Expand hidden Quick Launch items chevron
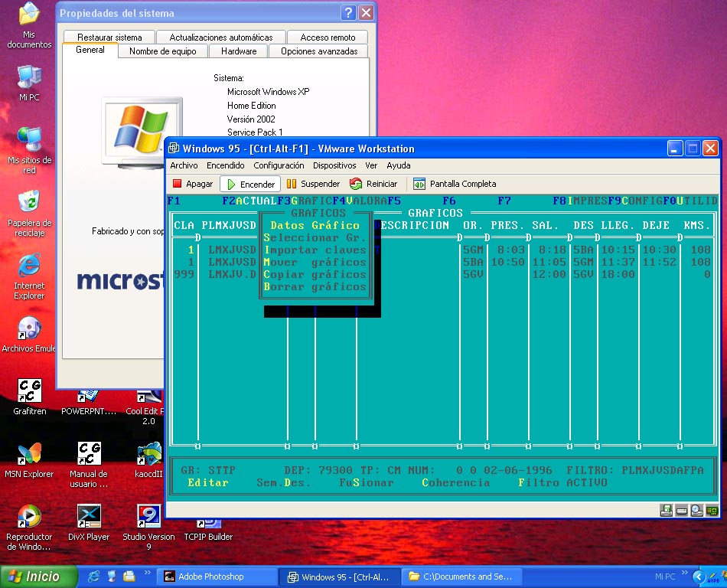The height and width of the screenshot is (588, 727). (148, 572)
